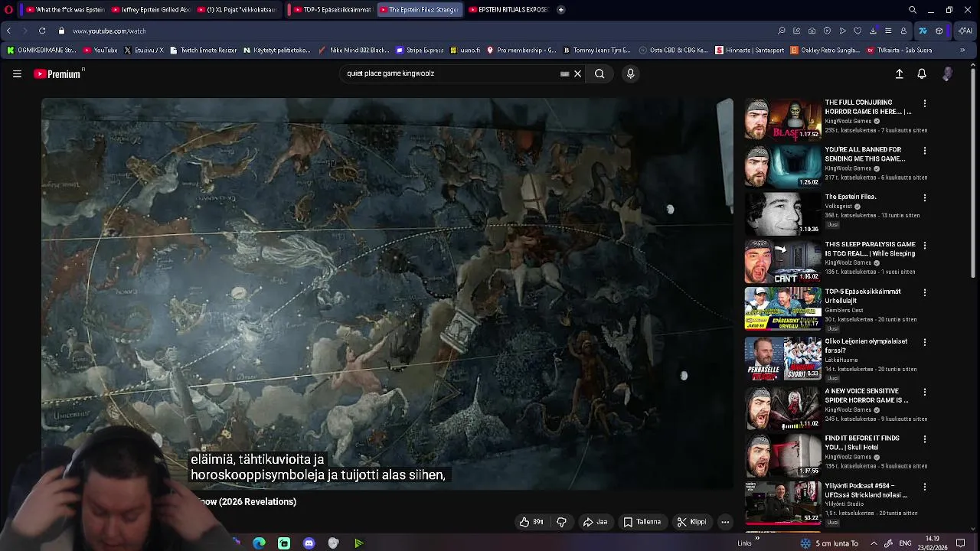Expand hidden bookmarks with double chevron
The height and width of the screenshot is (551, 980).
962,50
